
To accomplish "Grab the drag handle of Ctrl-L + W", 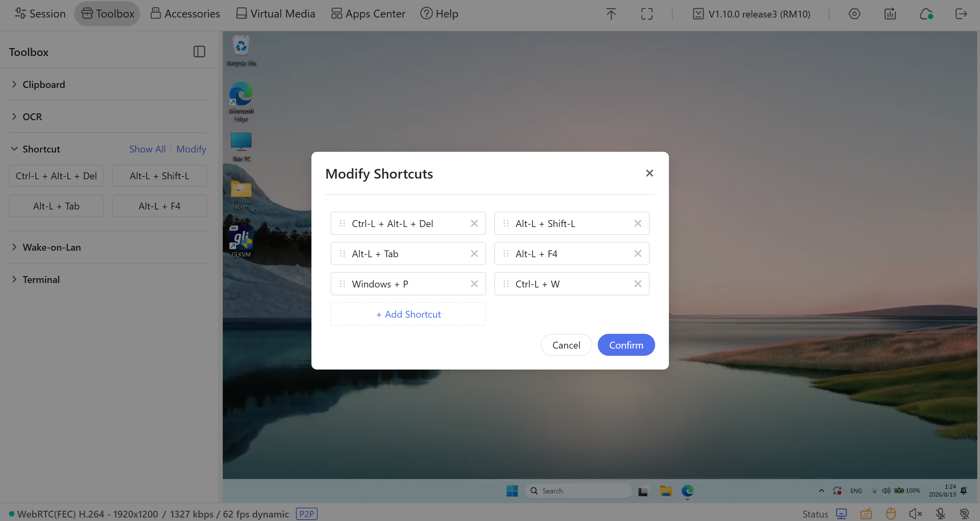I will (506, 284).
